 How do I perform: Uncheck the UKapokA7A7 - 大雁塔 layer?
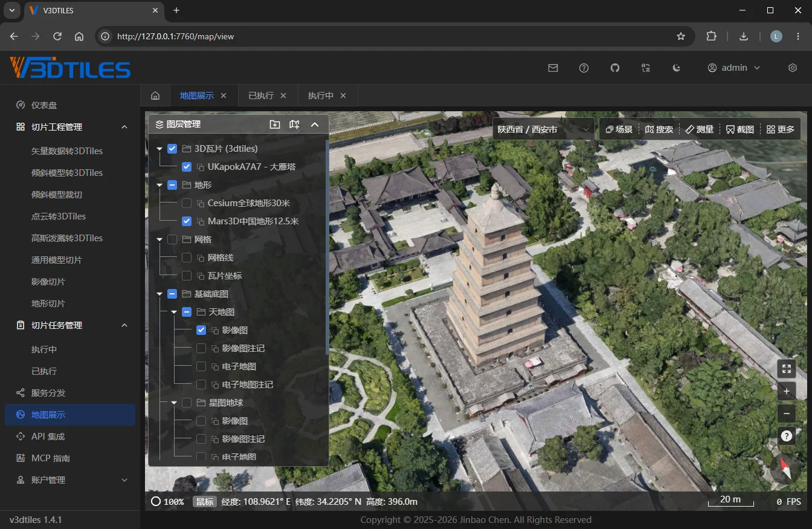click(x=187, y=167)
